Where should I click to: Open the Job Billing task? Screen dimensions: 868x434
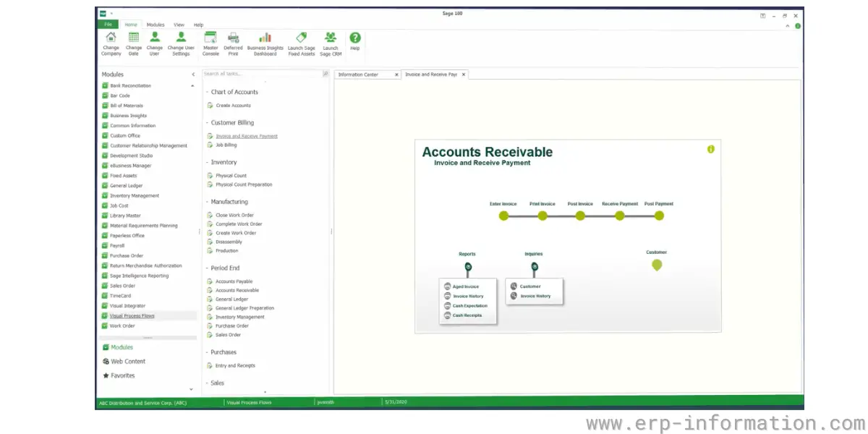[x=226, y=145]
